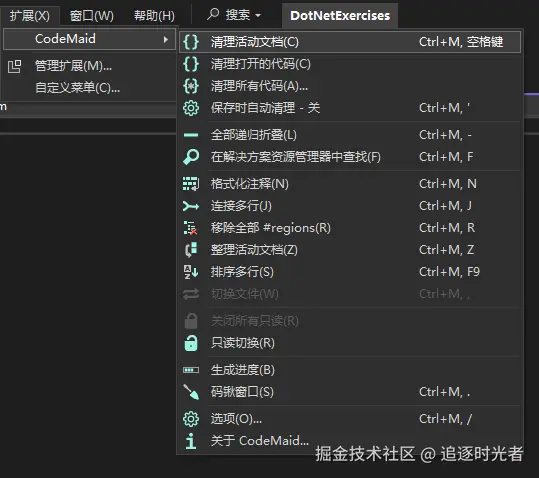Click the A-Z sort icon for 排序多行
Image resolution: width=539 pixels, height=478 pixels.
(x=191, y=272)
